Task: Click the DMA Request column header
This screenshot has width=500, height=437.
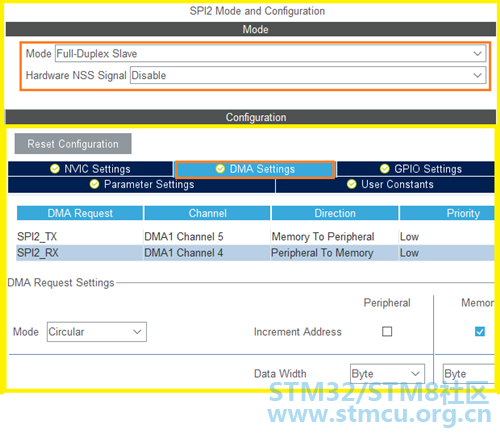Action: coord(80,213)
